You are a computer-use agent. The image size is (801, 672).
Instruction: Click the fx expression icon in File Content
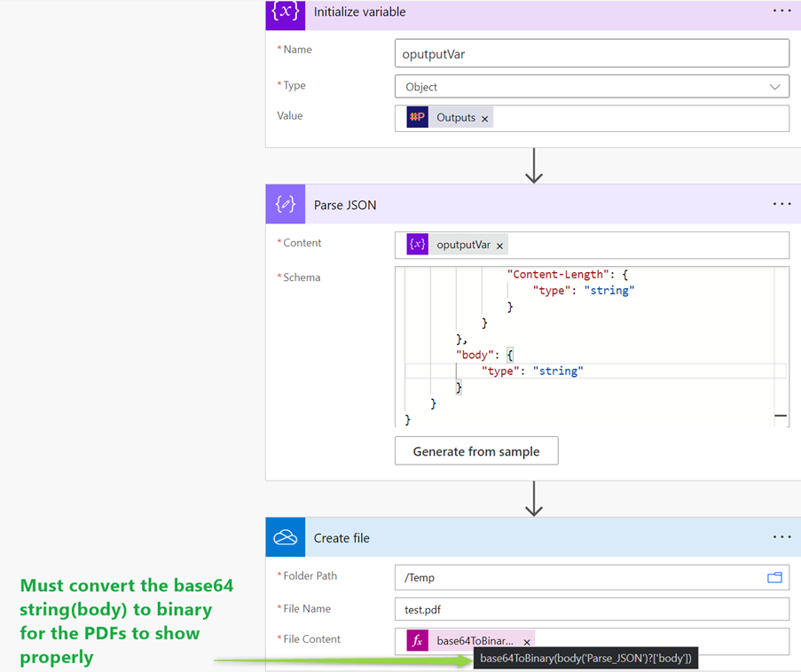tap(417, 641)
